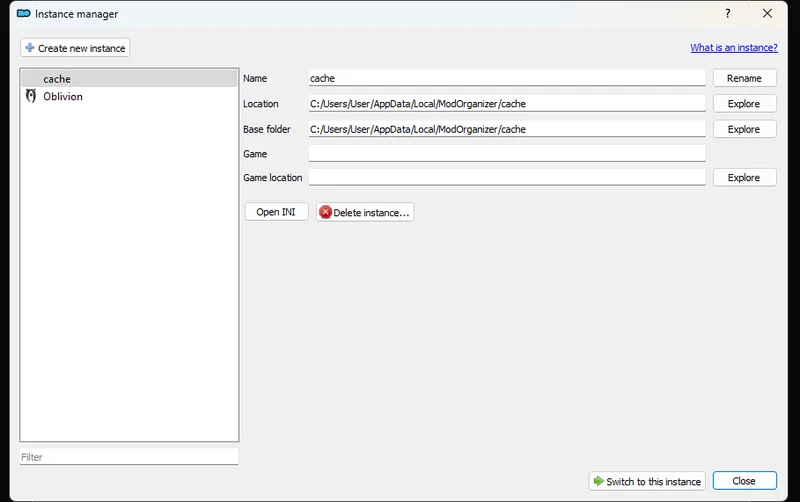Click the plus icon on Create new instance
The width and height of the screenshot is (800, 502).
pyautogui.click(x=30, y=48)
